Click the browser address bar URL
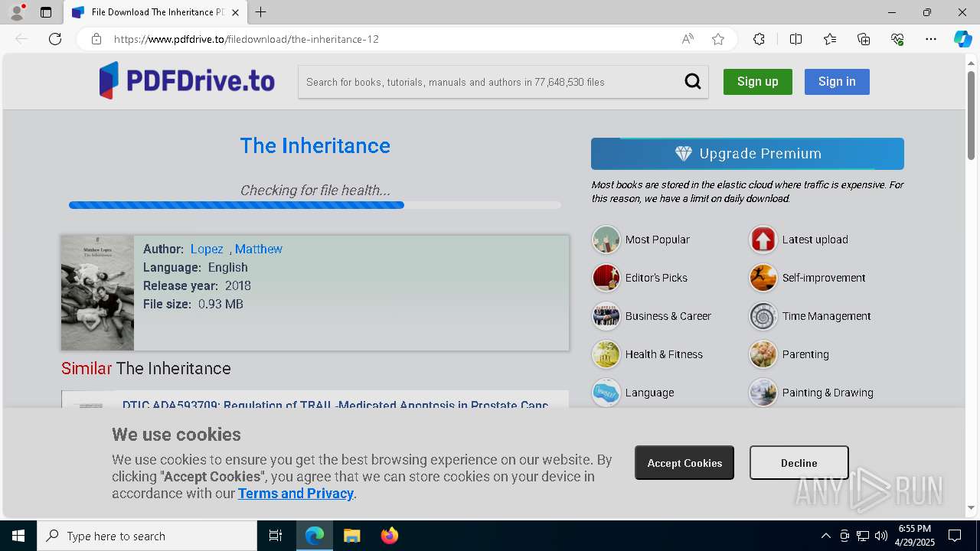Image resolution: width=980 pixels, height=551 pixels. point(247,39)
